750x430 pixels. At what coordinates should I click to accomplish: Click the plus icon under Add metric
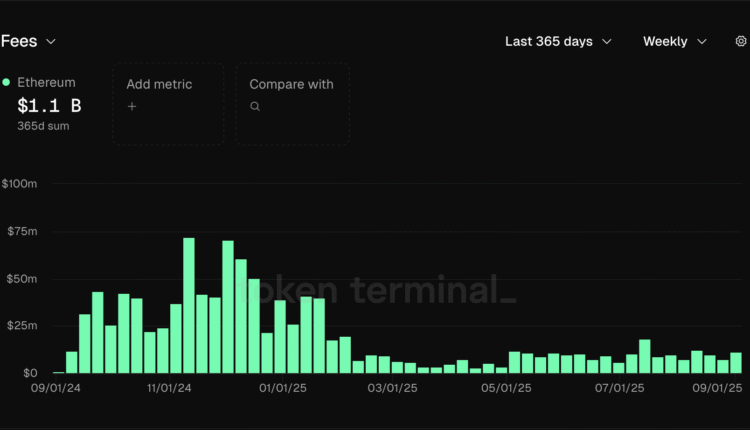coord(131,106)
